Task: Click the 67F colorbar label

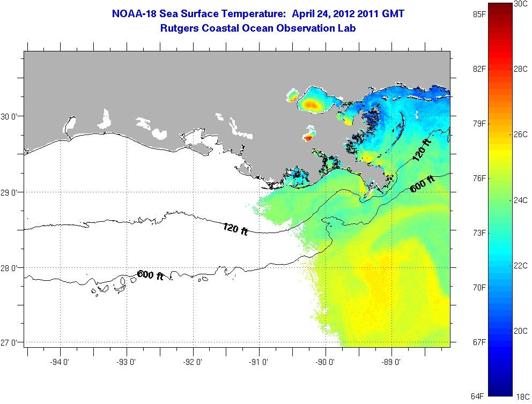Action: (x=479, y=342)
